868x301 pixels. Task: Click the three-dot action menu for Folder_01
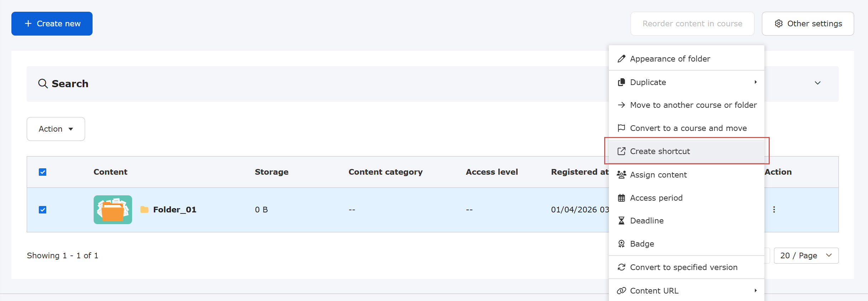coord(774,210)
